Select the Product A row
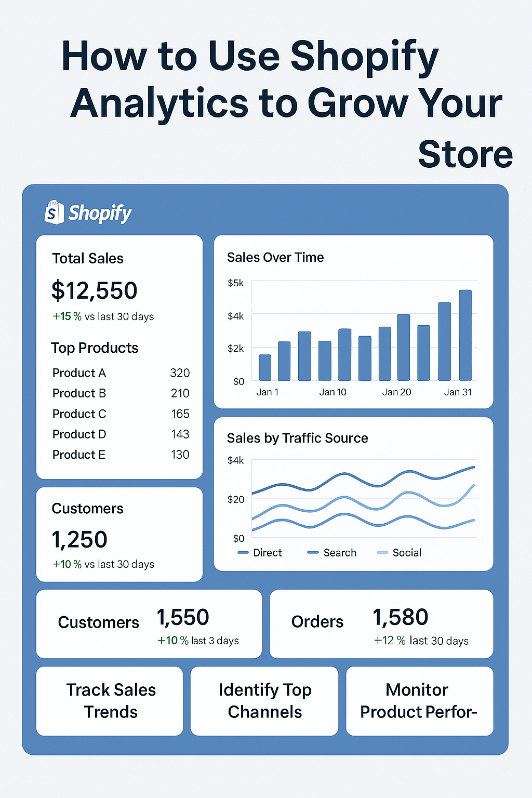 click(x=121, y=373)
